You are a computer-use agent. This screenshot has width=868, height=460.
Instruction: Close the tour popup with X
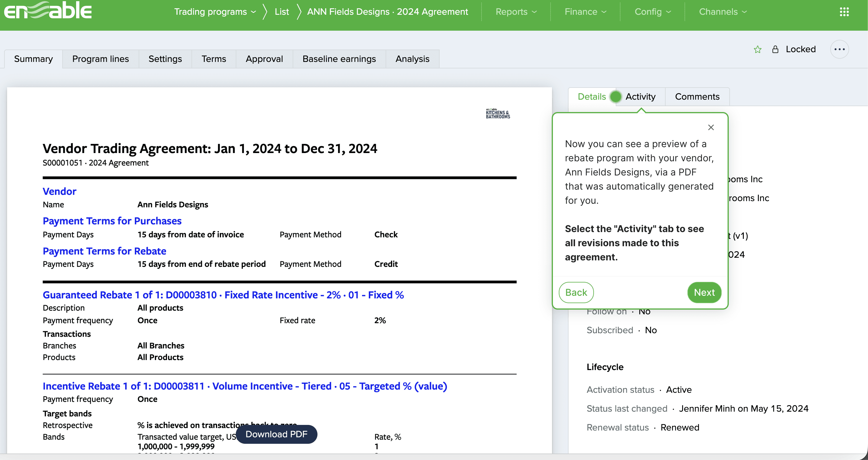pyautogui.click(x=711, y=127)
